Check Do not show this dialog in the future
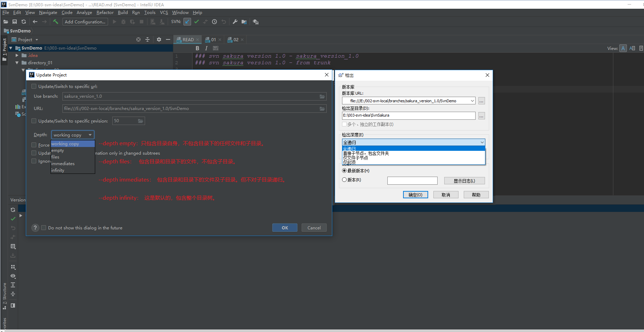Viewport: 644px width, 332px height. click(44, 228)
